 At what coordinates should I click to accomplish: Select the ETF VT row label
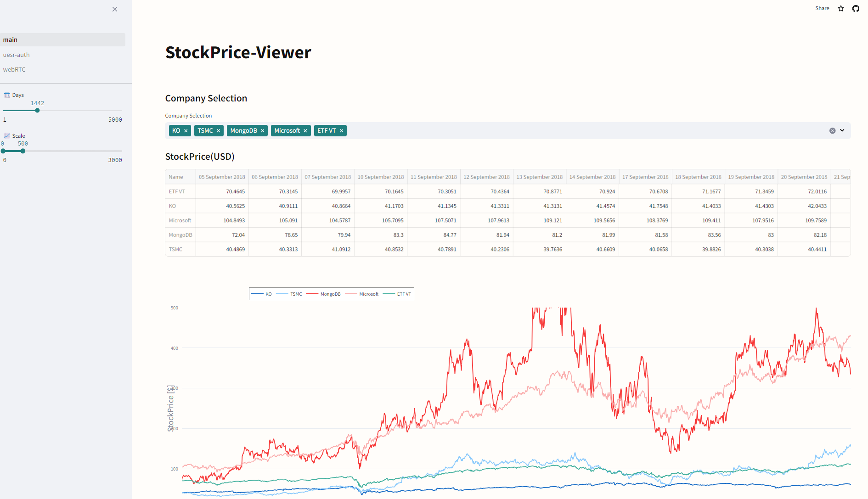point(180,191)
